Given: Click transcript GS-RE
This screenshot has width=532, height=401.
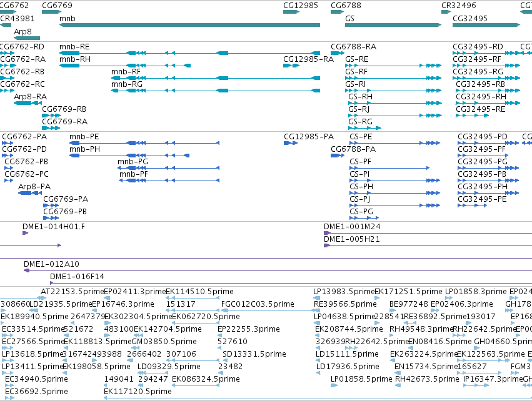Looking at the screenshot, I should point(393,66).
